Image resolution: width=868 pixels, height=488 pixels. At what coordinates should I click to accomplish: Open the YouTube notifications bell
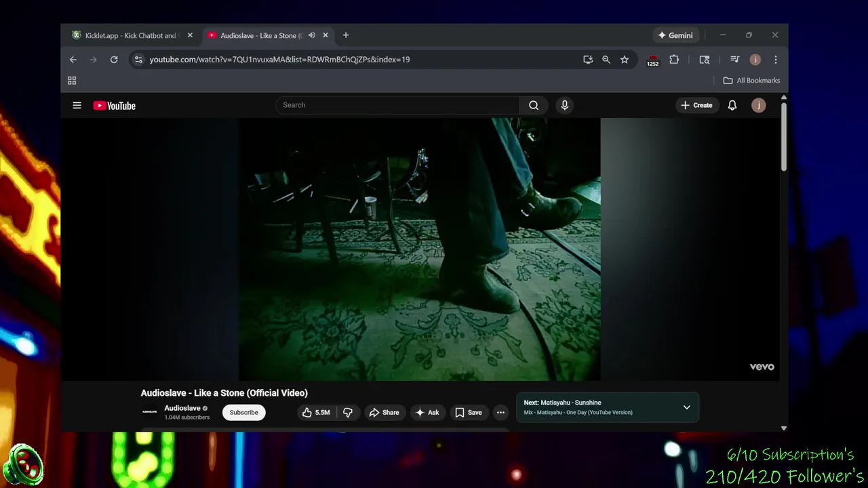coord(732,105)
